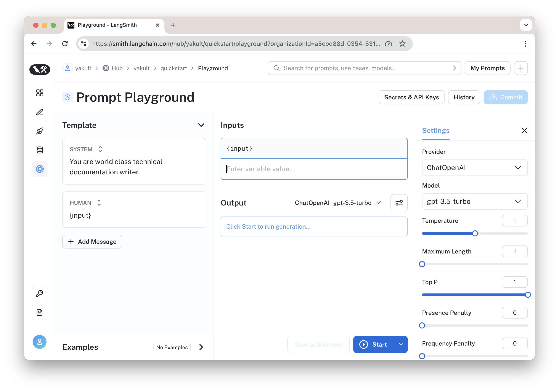The height and width of the screenshot is (392, 559).
Task: Click the Top P slider handle
Action: (x=528, y=295)
